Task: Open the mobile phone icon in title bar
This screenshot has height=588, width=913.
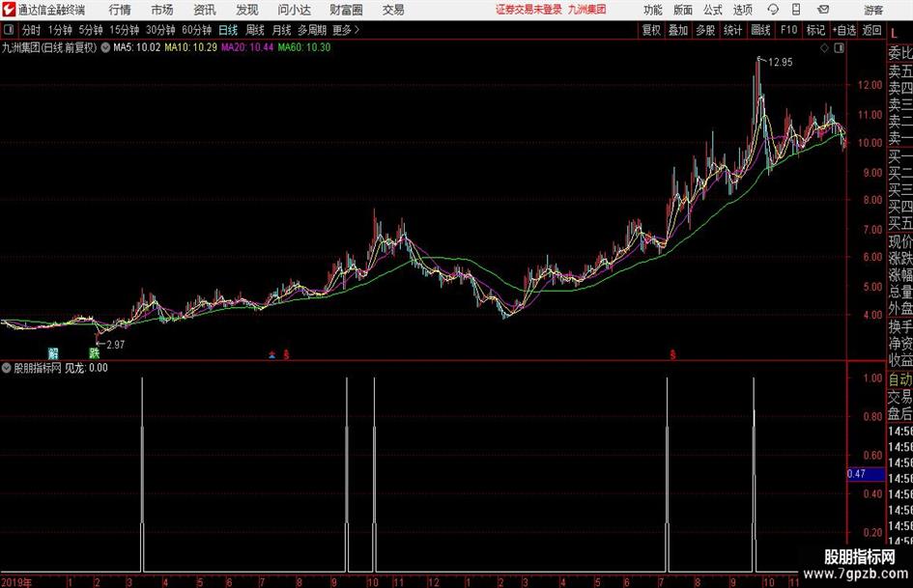Action: [796, 10]
